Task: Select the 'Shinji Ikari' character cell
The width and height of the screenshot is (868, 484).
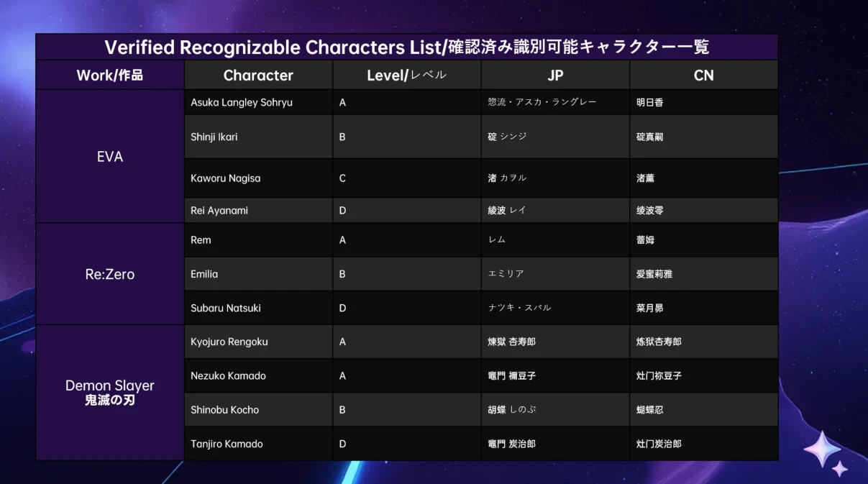Action: coord(214,137)
